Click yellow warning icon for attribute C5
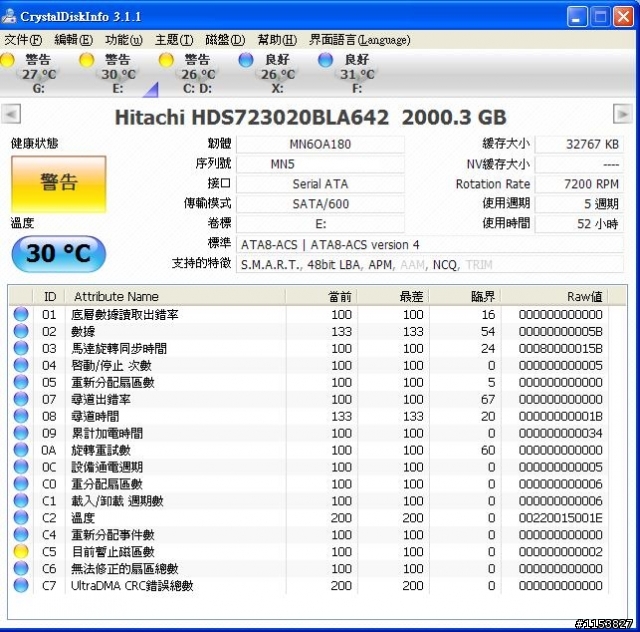Image resolution: width=640 pixels, height=632 pixels. click(x=21, y=552)
